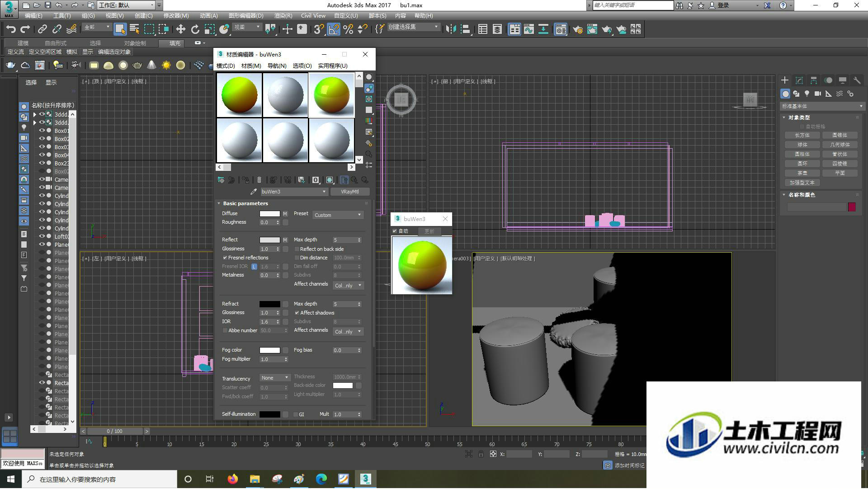The image size is (868, 489).
Task: Open 导航(N) menu in material editor
Action: [x=277, y=66]
